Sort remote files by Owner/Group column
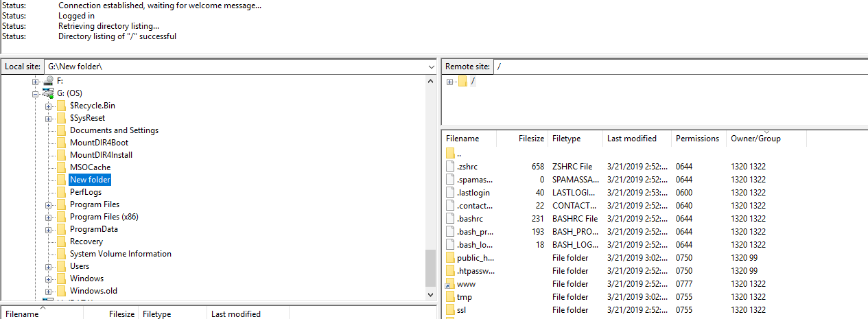Screen dimensions: 868x319 (766, 139)
